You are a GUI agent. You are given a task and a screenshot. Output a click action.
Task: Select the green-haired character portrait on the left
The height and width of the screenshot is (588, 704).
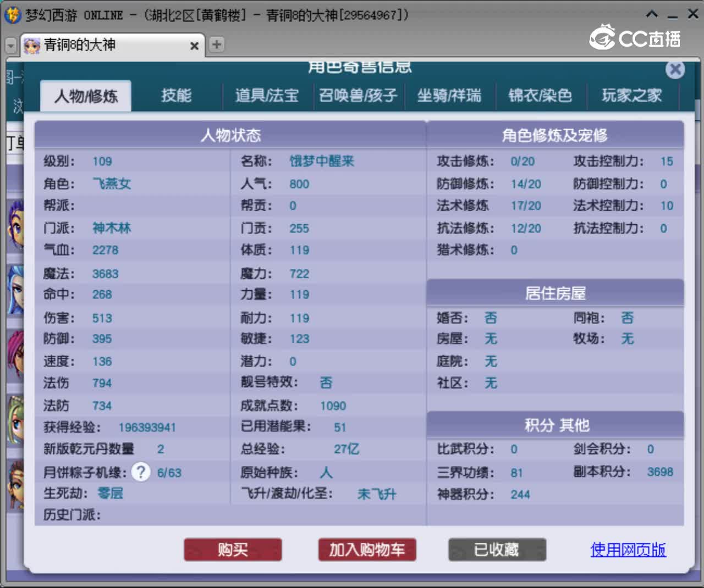15,419
